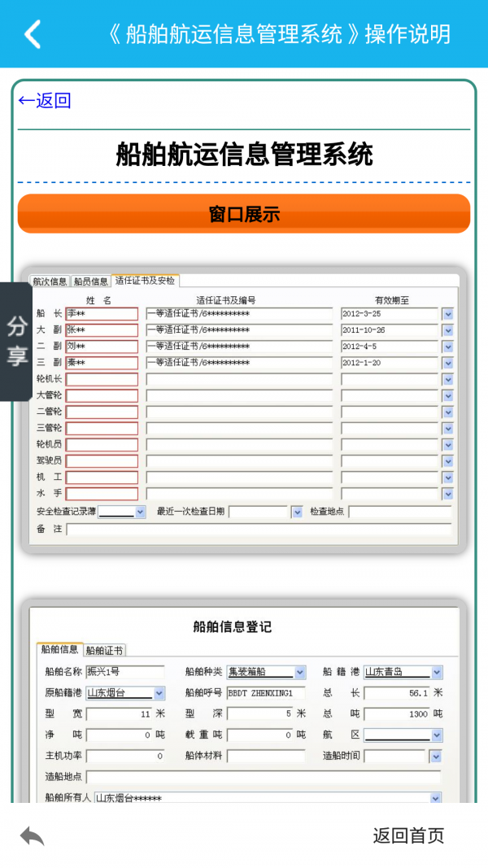This screenshot has width=488, height=868.
Task: Click the 备注 text field
Action: click(x=258, y=530)
